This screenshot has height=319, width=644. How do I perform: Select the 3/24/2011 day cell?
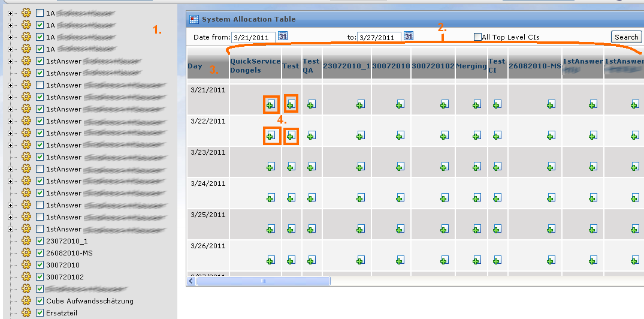(208, 193)
